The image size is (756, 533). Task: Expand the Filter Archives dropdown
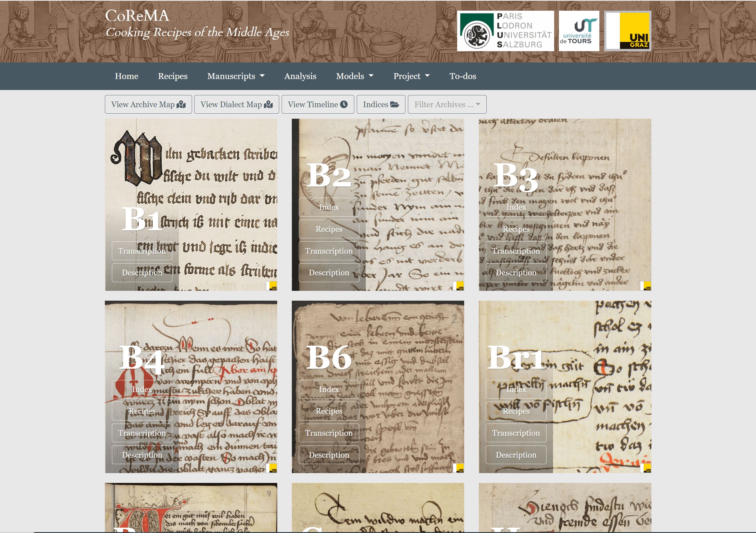click(x=447, y=104)
